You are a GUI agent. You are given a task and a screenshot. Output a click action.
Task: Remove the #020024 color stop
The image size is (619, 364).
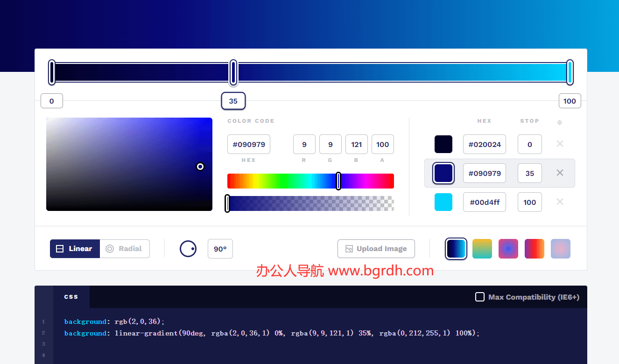560,144
